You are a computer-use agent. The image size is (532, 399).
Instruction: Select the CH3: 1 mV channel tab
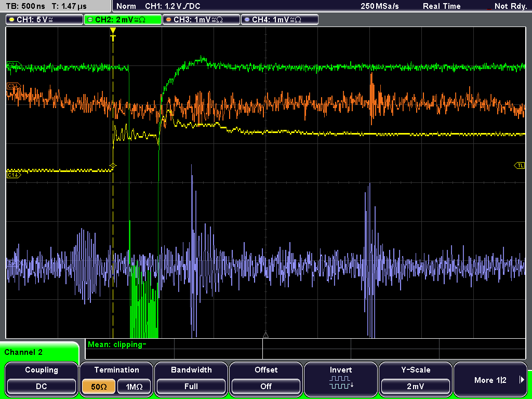[201, 20]
